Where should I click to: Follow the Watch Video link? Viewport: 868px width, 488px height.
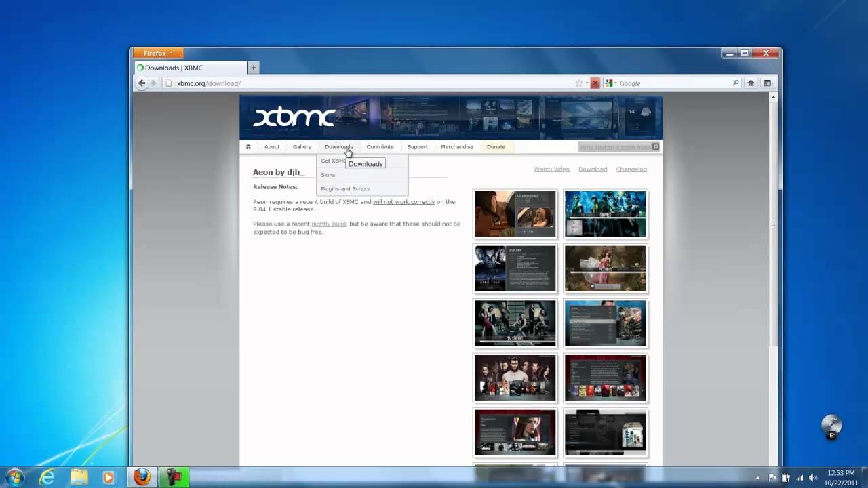(551, 169)
